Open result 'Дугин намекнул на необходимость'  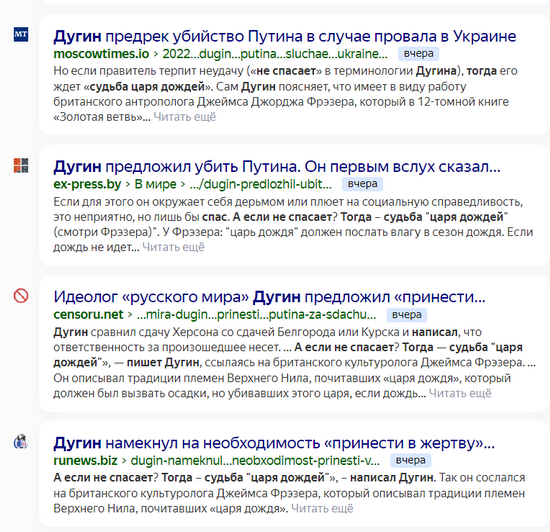pos(274,443)
